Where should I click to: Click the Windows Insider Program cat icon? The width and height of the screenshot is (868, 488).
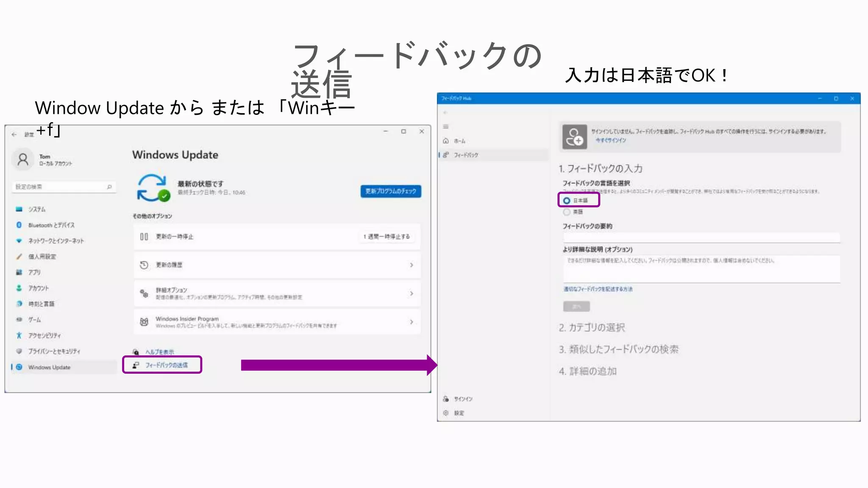coord(144,322)
